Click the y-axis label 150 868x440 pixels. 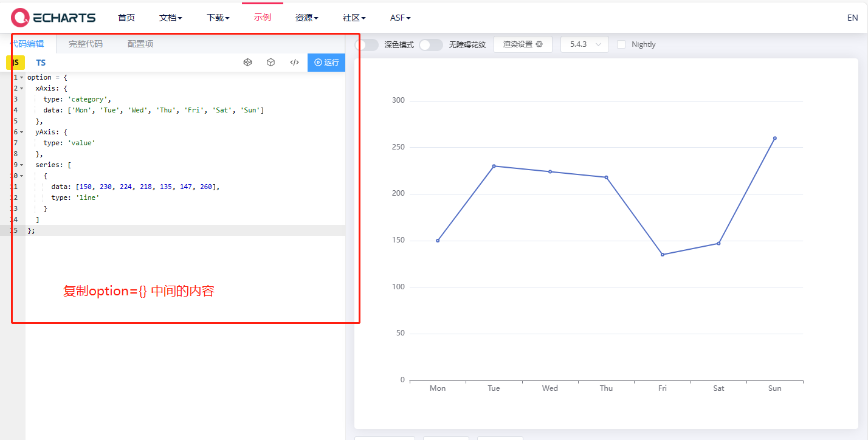pos(398,240)
